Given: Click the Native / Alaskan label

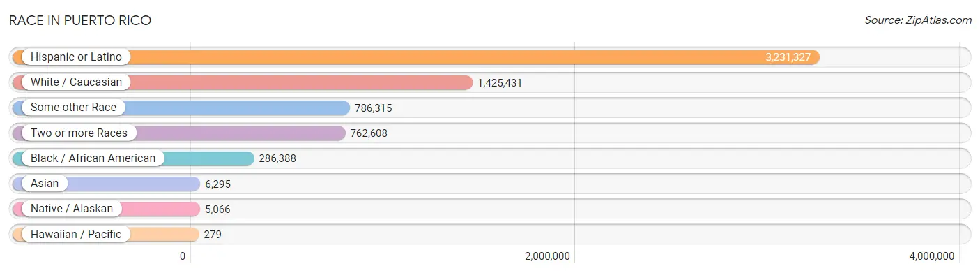Looking at the screenshot, I should point(72,209).
